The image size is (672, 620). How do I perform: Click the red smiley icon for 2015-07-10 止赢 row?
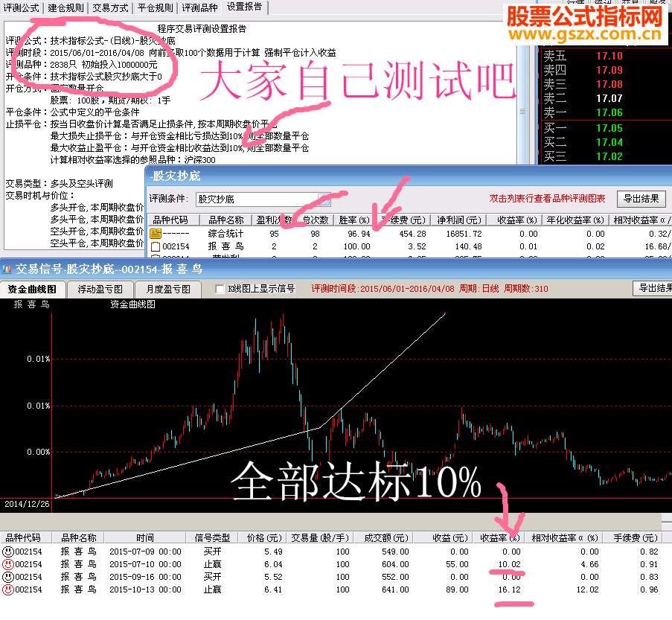pyautogui.click(x=7, y=564)
